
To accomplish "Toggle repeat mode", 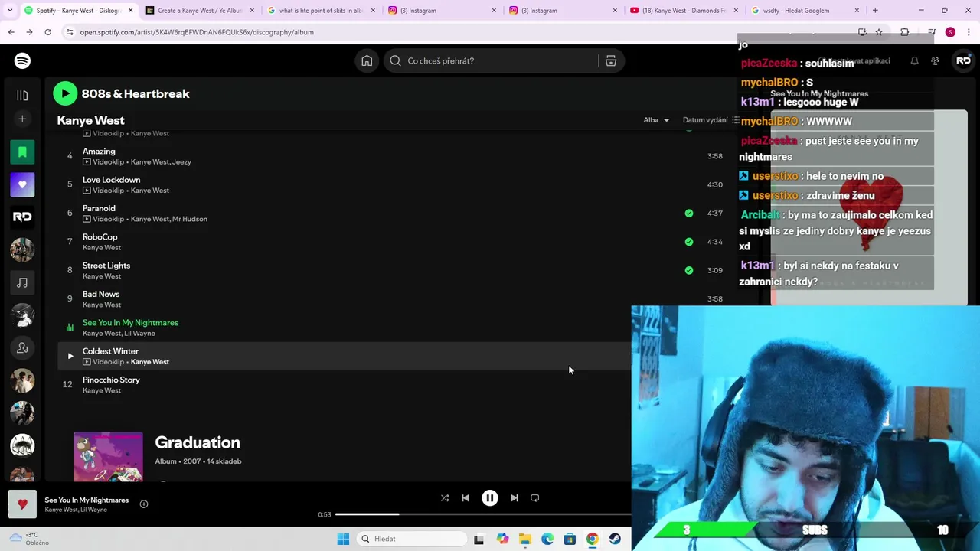I will pos(535,498).
